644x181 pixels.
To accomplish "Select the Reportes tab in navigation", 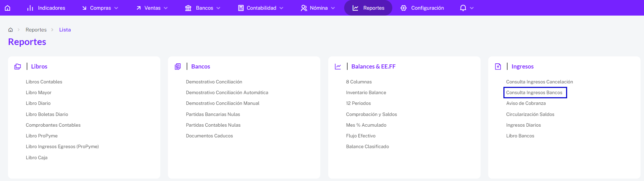I will click(368, 8).
